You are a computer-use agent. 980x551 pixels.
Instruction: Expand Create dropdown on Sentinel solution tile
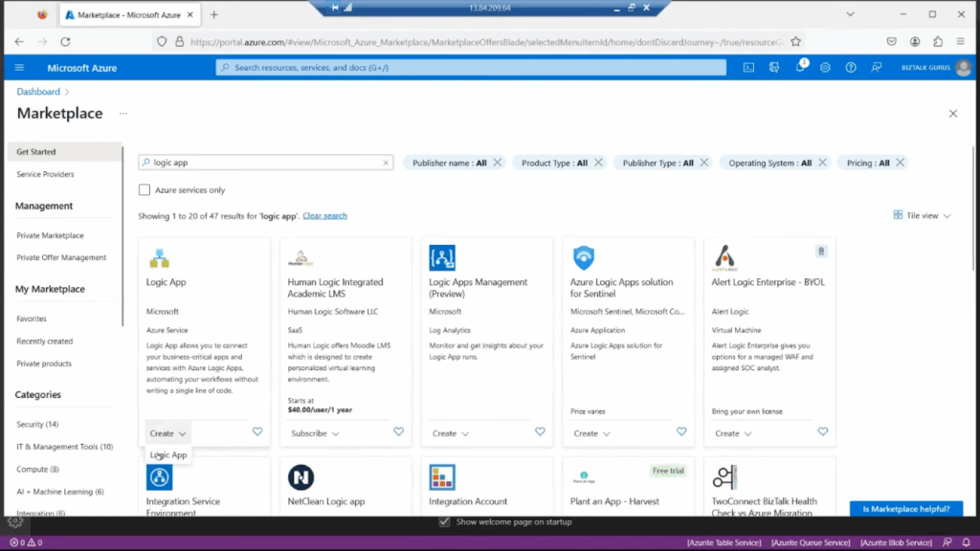591,433
